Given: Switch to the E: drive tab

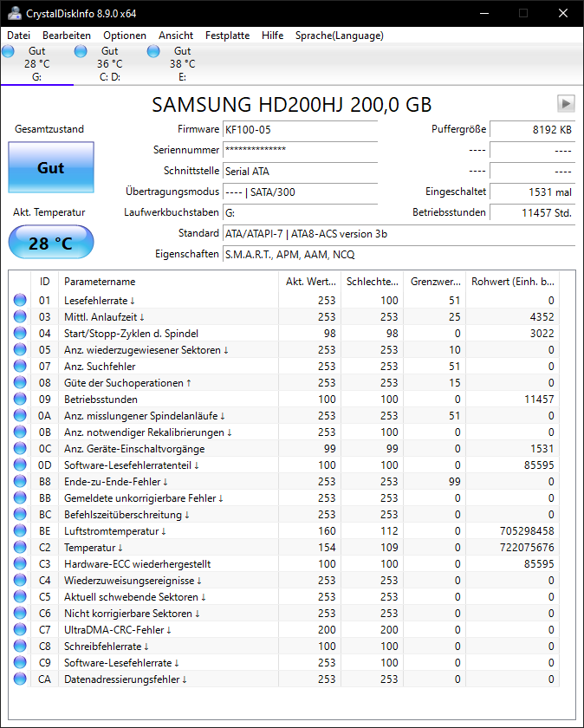Looking at the screenshot, I should (183, 64).
